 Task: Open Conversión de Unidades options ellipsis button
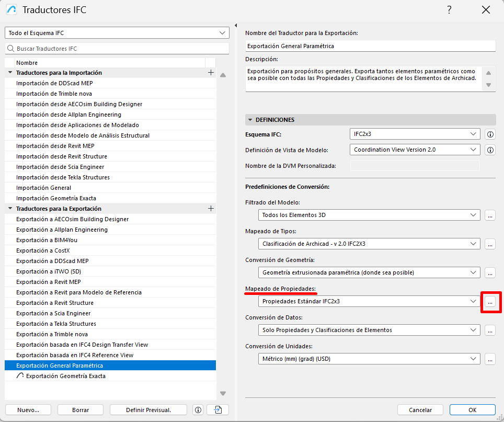click(490, 359)
